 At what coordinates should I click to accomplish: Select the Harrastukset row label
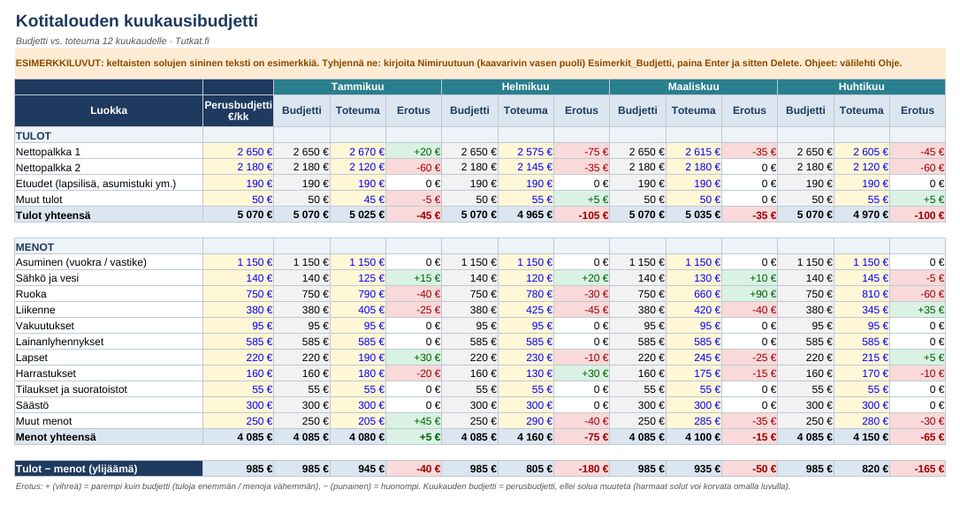click(109, 373)
